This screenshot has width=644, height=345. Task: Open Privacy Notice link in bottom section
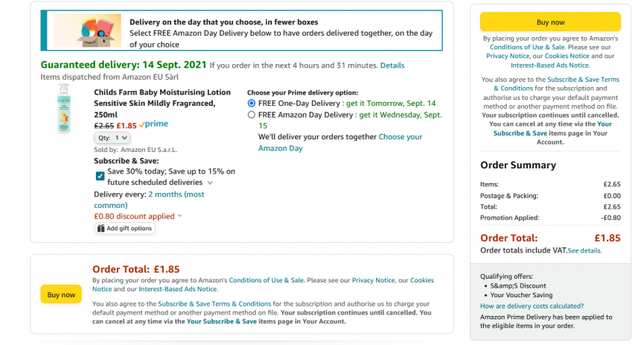pos(373,280)
